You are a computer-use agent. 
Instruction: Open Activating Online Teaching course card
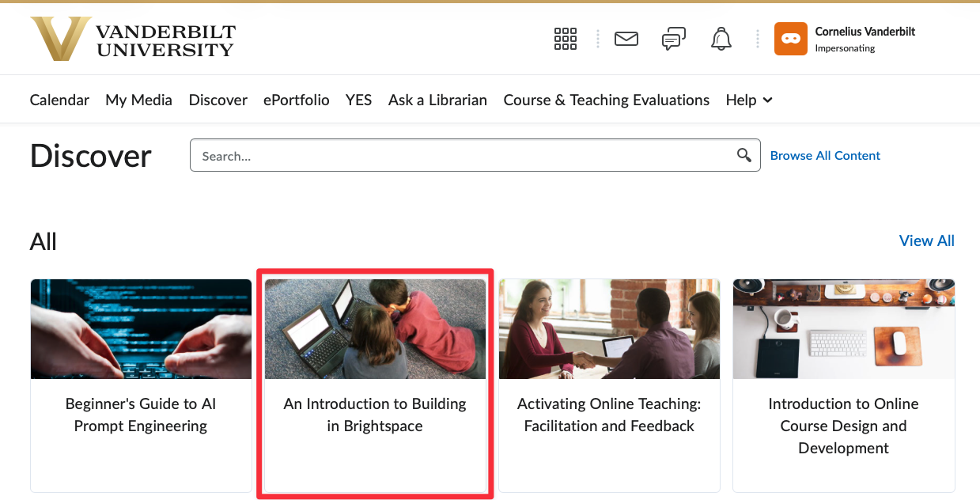point(609,415)
